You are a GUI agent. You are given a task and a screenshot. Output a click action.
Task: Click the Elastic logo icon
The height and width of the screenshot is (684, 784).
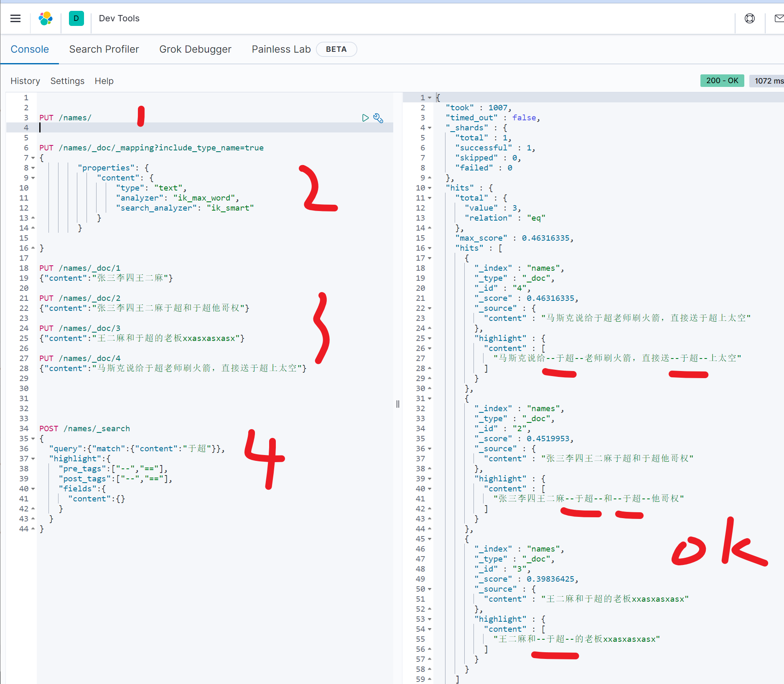pos(46,18)
